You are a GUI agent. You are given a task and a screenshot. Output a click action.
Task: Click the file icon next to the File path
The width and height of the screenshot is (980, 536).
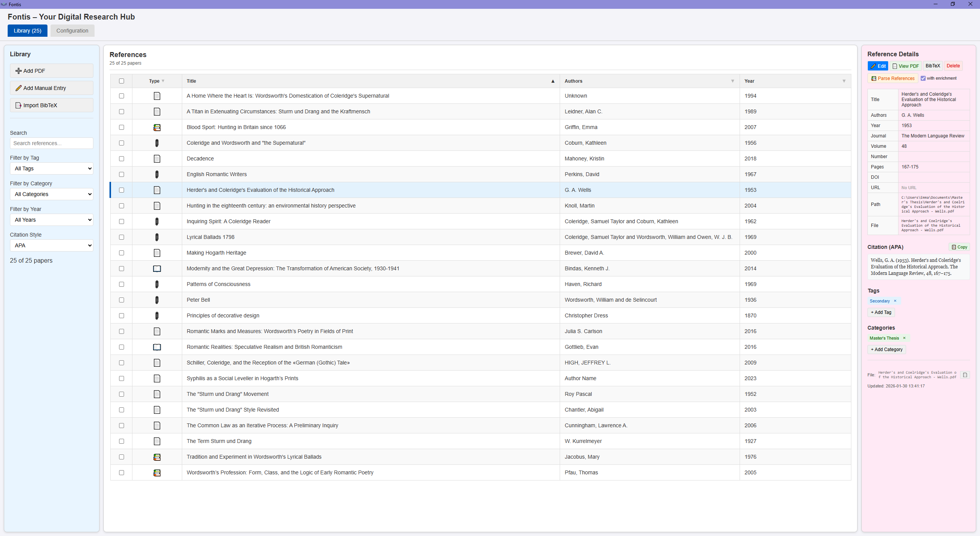(965, 374)
